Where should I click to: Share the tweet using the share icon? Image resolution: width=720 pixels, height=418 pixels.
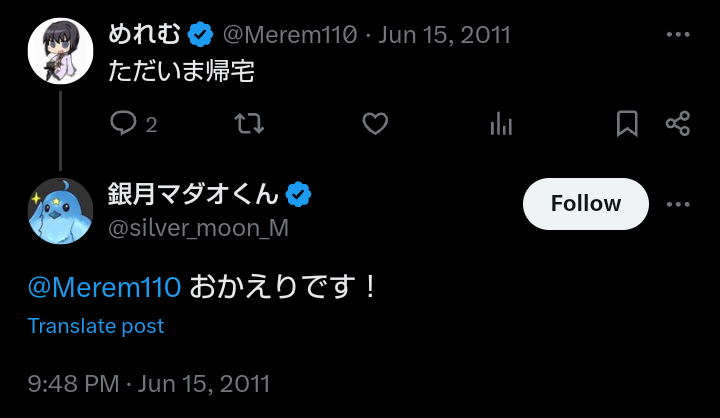point(678,124)
